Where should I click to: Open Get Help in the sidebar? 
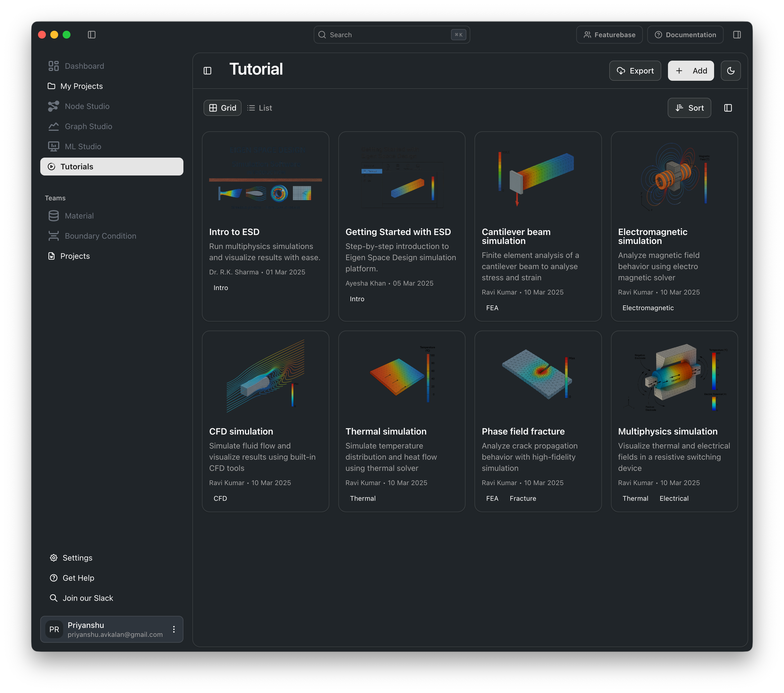(x=112, y=578)
